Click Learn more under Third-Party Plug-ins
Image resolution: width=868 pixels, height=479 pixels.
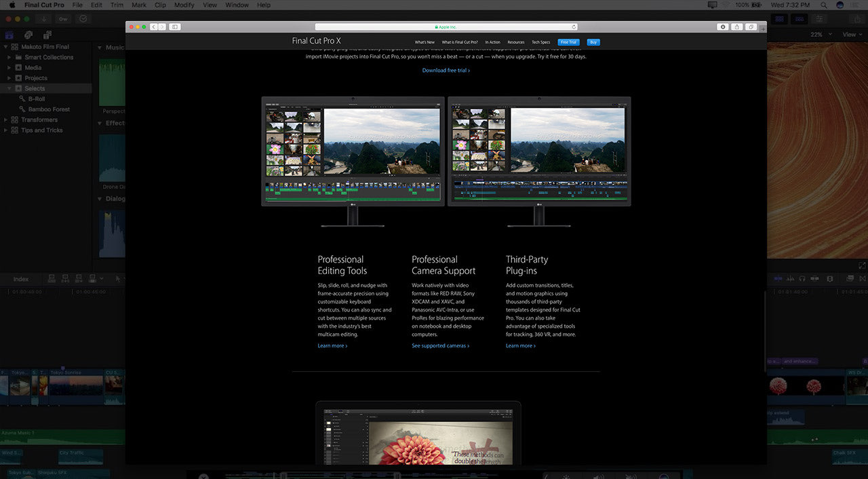521,346
